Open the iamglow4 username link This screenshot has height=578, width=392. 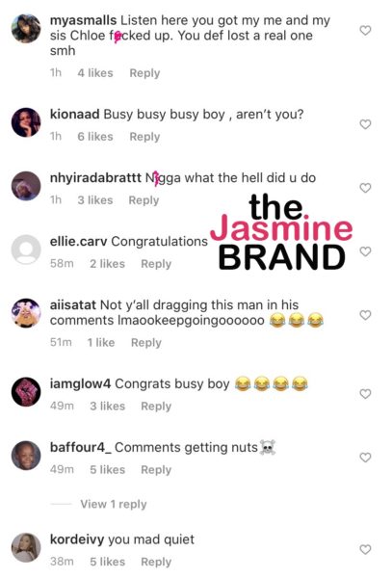click(x=80, y=383)
